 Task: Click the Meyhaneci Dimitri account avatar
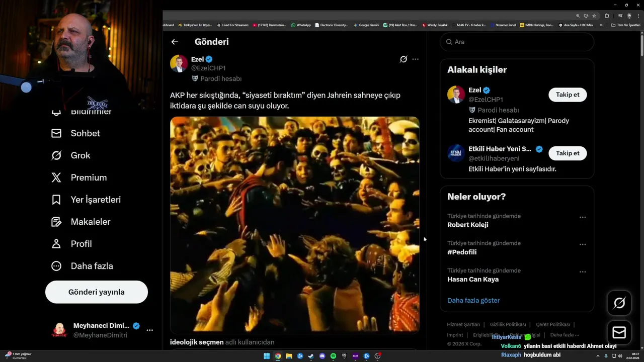[x=59, y=330]
